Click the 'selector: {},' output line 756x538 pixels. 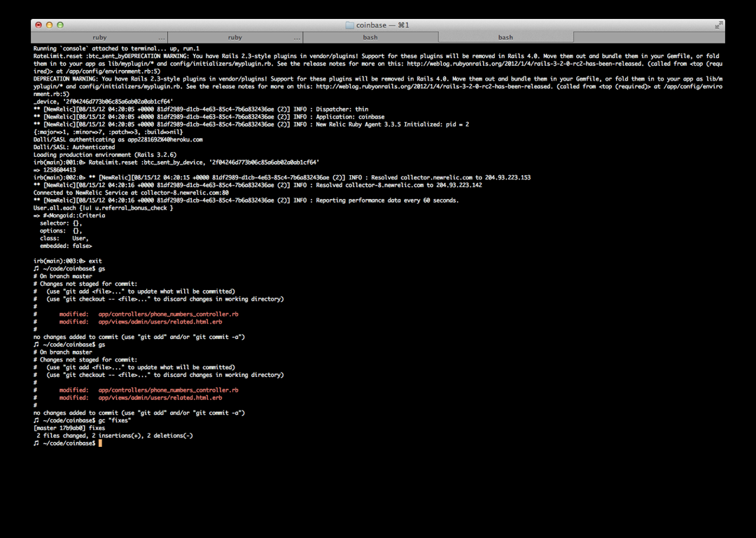tap(61, 223)
